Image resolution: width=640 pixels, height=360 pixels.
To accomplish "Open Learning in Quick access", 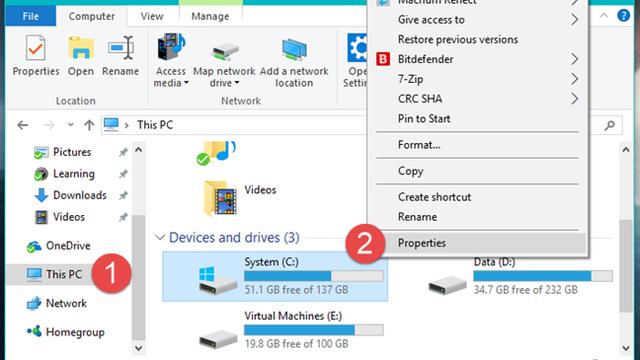I will (x=73, y=174).
